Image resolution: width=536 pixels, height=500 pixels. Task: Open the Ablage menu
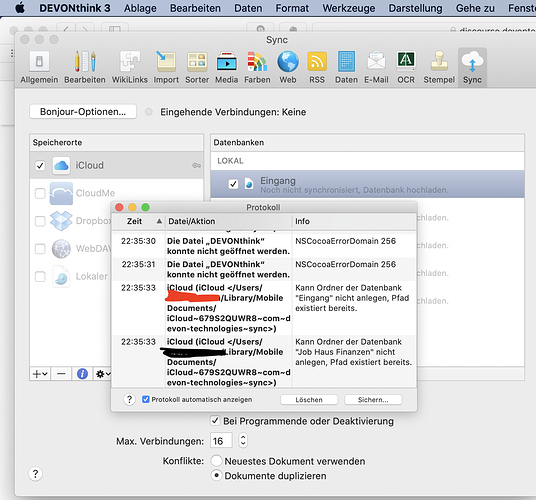(140, 8)
